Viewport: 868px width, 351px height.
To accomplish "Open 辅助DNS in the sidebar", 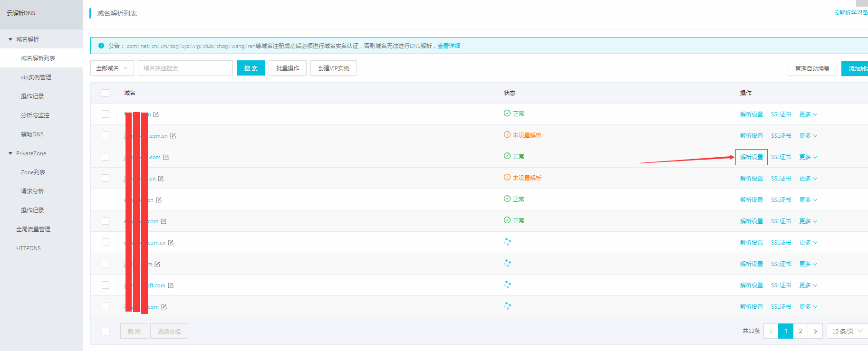I will [x=32, y=134].
